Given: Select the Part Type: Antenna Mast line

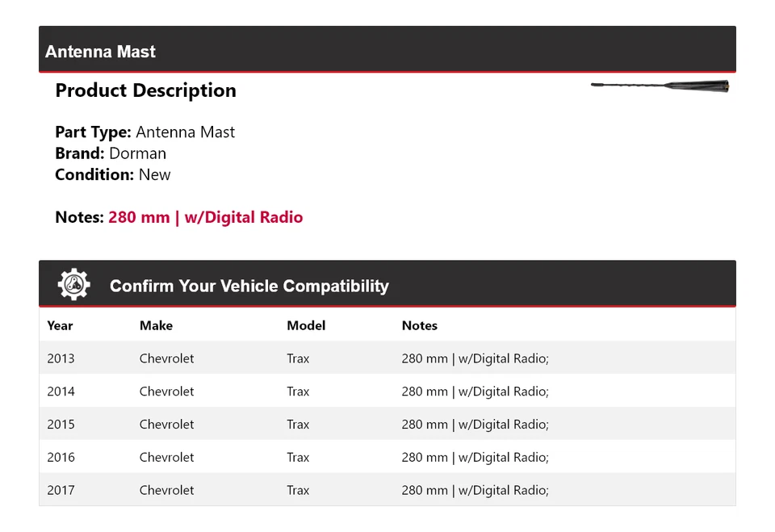Looking at the screenshot, I should tap(145, 132).
